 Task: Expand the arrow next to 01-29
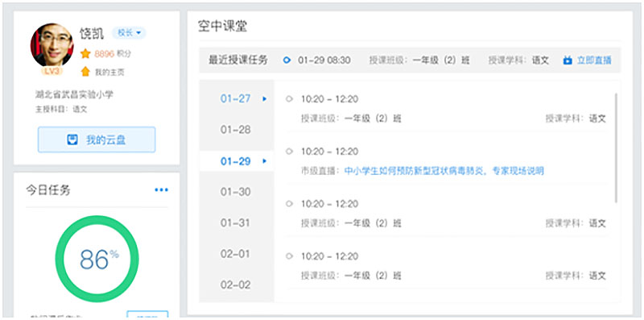point(265,161)
